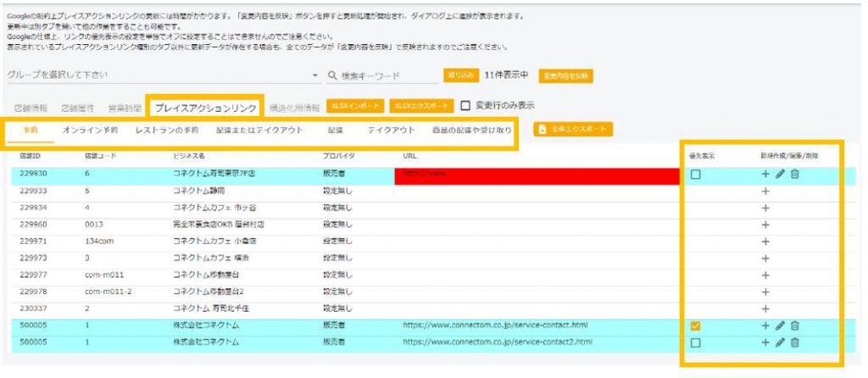The width and height of the screenshot is (868, 378).
Task: Select the オンライン予約 sub-tab
Action: tap(91, 131)
